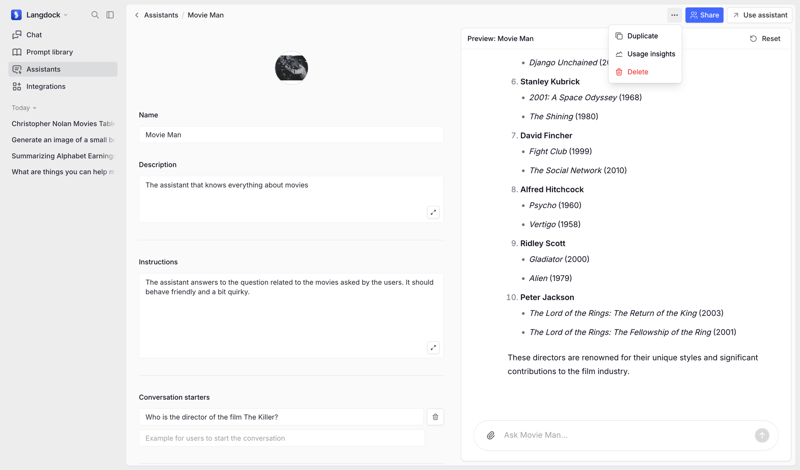Screen dimensions: 800x470
Task: Expand the Description field editor
Action: point(433,212)
